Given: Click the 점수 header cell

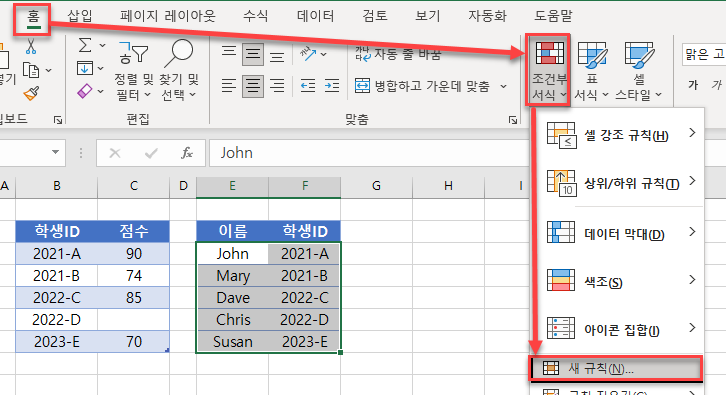Looking at the screenshot, I should click(x=133, y=231).
